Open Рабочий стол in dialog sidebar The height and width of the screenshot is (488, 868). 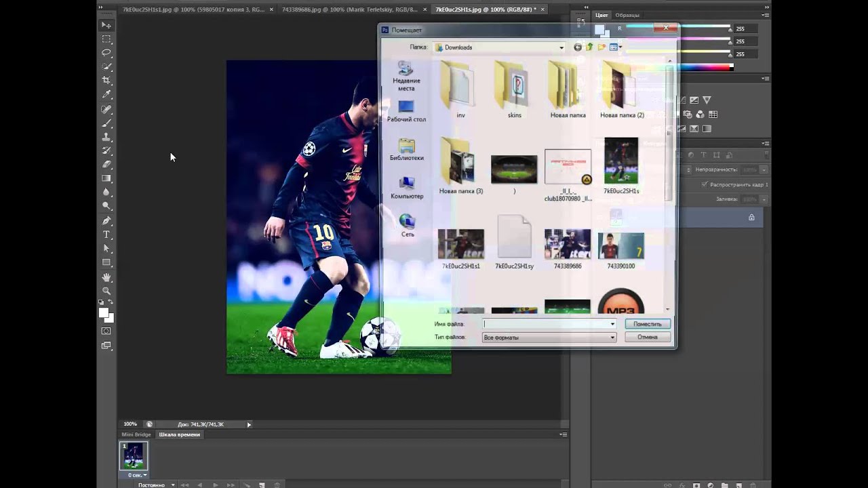click(406, 112)
